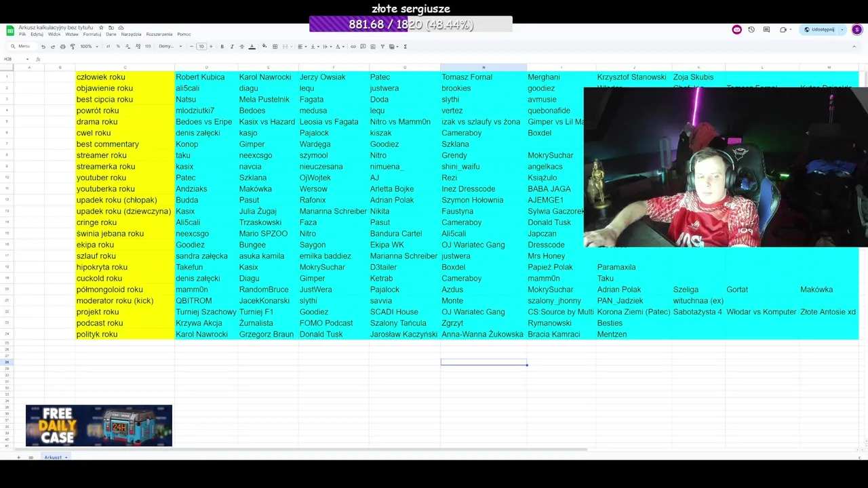Screen dimensions: 868x488
Task: Format as currency (zł)
Action: coord(108,47)
